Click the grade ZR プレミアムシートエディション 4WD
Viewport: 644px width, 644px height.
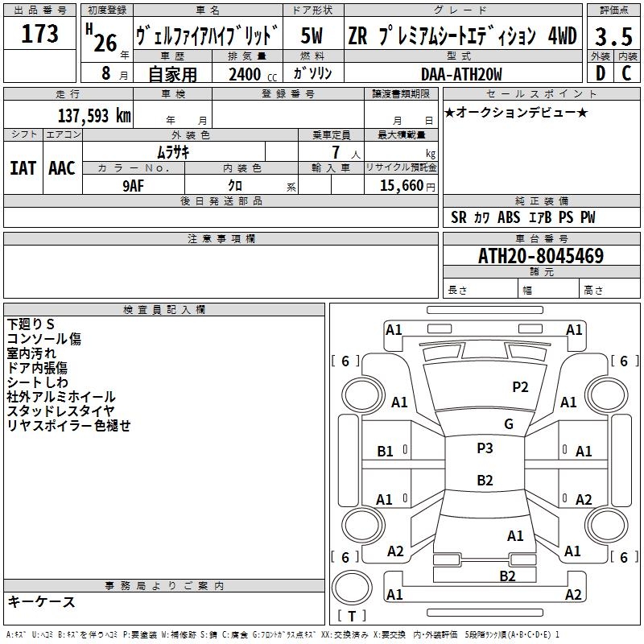pyautogui.click(x=462, y=35)
